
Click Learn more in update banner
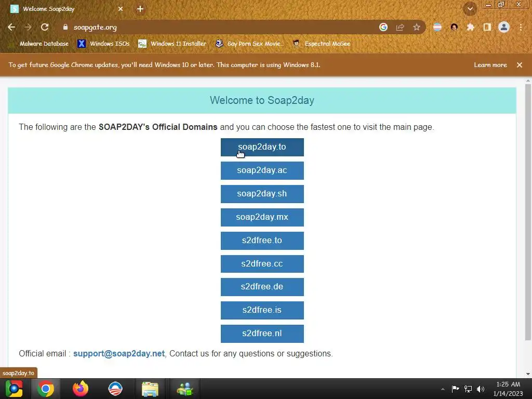click(x=490, y=65)
